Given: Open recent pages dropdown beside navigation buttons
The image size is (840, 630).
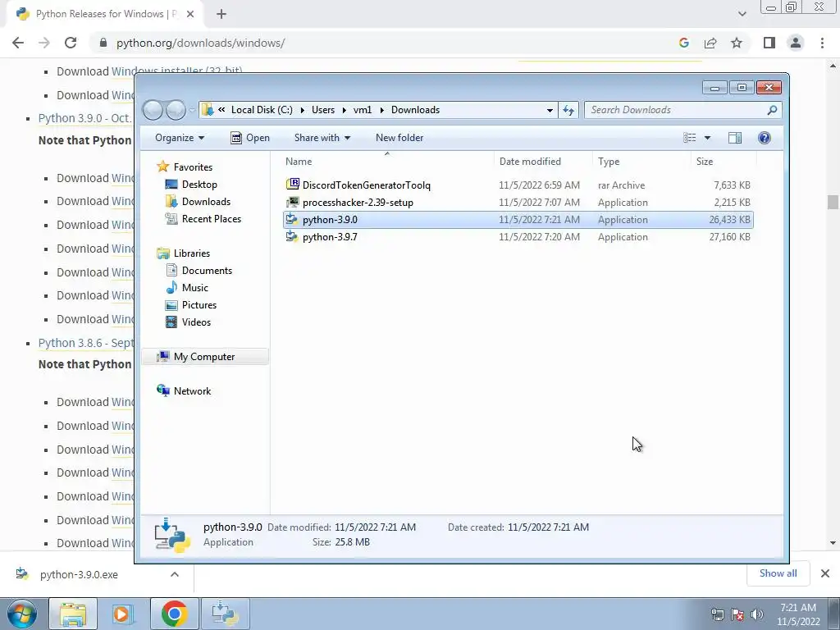Looking at the screenshot, I should point(192,110).
